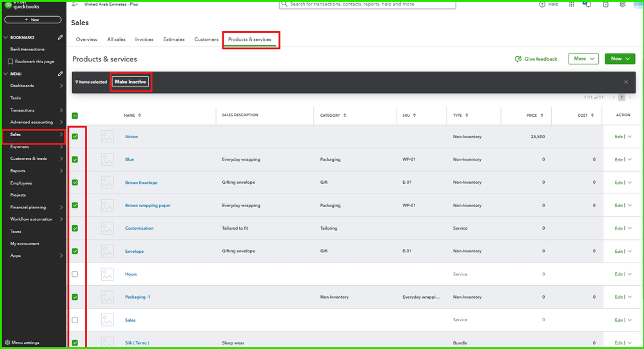This screenshot has width=644, height=349.
Task: Expand the Reports submenu arrow
Action: 61,170
